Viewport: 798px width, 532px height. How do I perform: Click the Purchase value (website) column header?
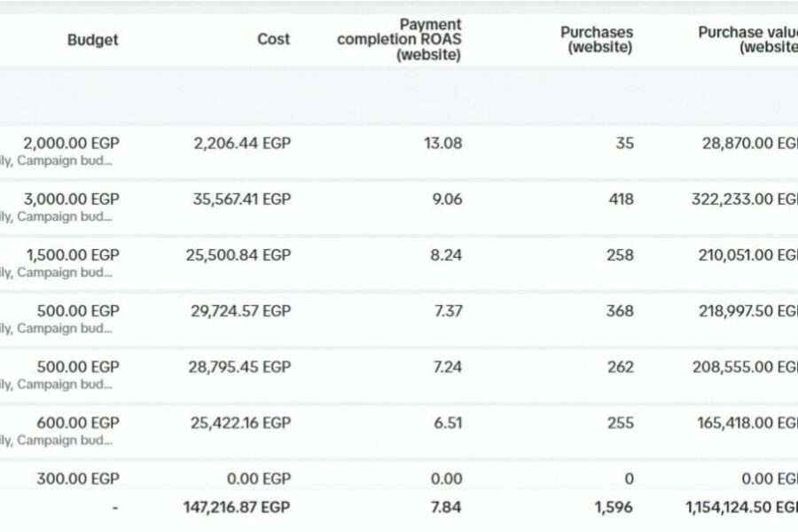click(x=747, y=40)
